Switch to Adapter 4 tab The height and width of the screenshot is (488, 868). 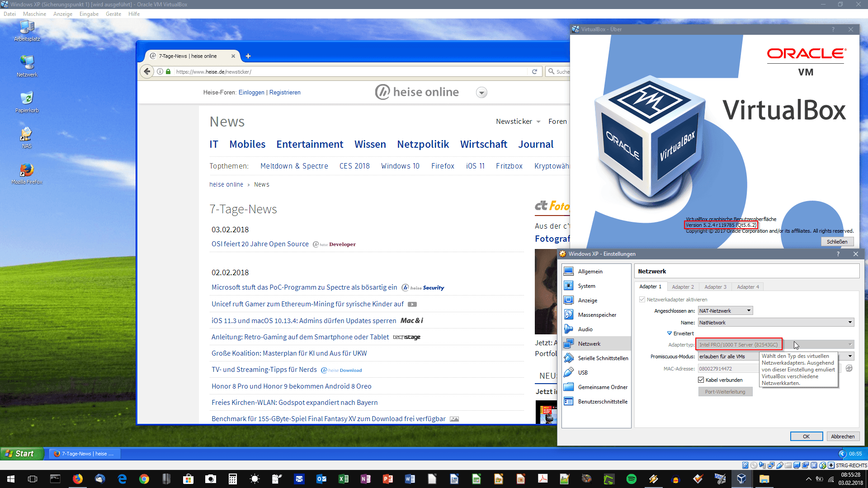(x=748, y=287)
